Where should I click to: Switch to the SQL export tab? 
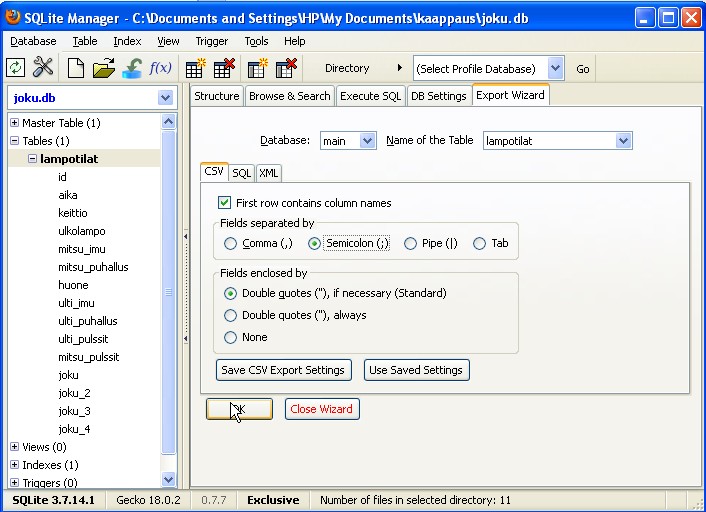pos(241,173)
